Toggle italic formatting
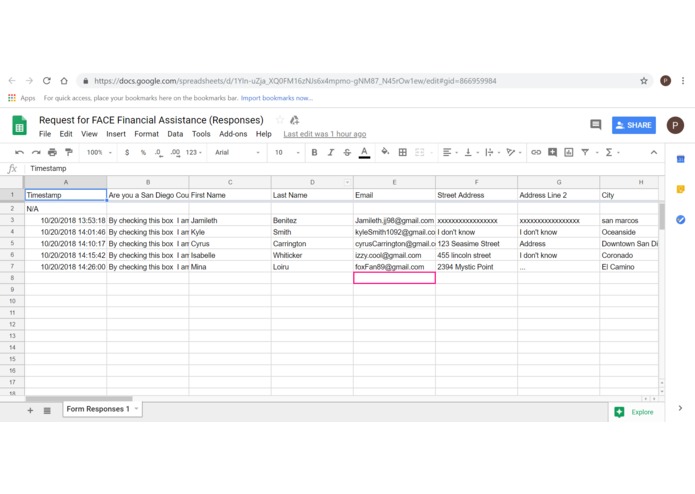Image resolution: width=695 pixels, height=494 pixels. click(x=331, y=152)
